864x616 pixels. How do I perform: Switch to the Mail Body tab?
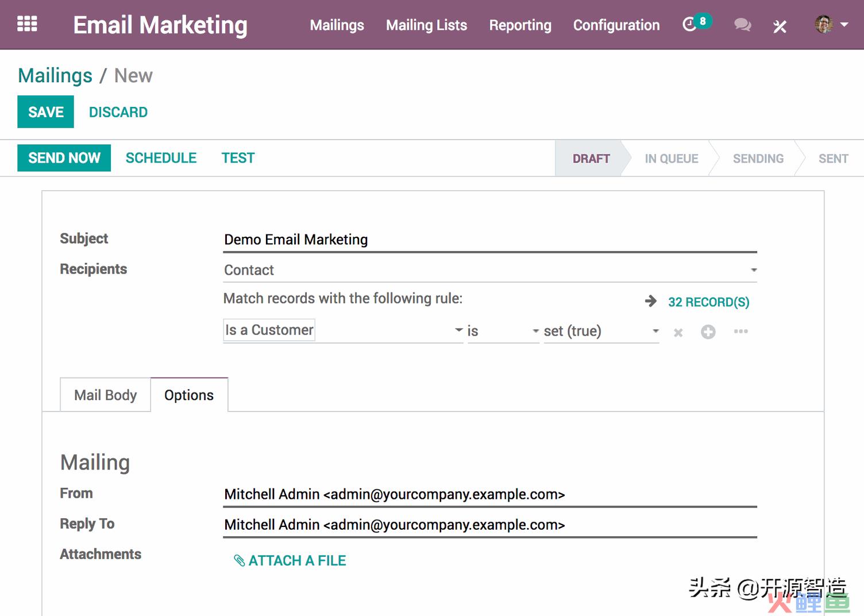(x=105, y=395)
